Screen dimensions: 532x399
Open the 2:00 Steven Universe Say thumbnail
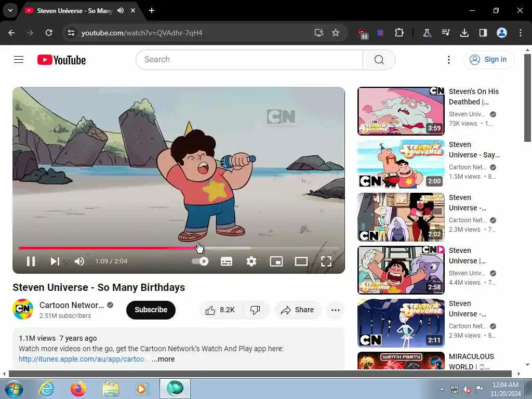tap(401, 164)
